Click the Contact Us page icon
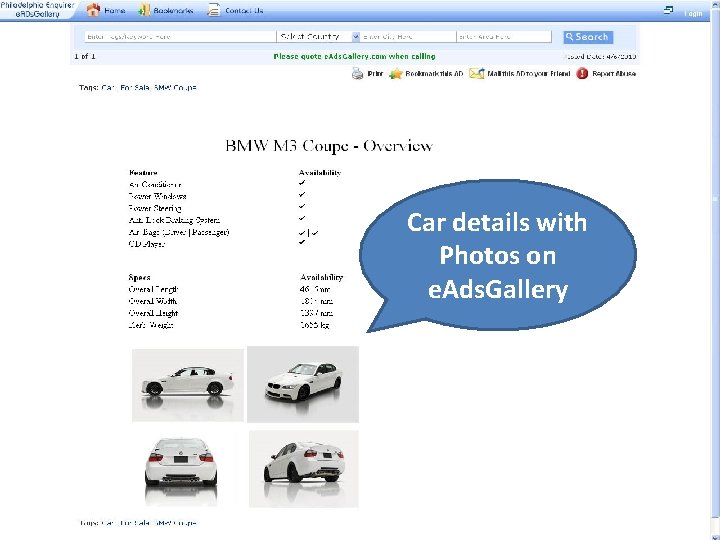The height and width of the screenshot is (540, 720). coord(214,10)
